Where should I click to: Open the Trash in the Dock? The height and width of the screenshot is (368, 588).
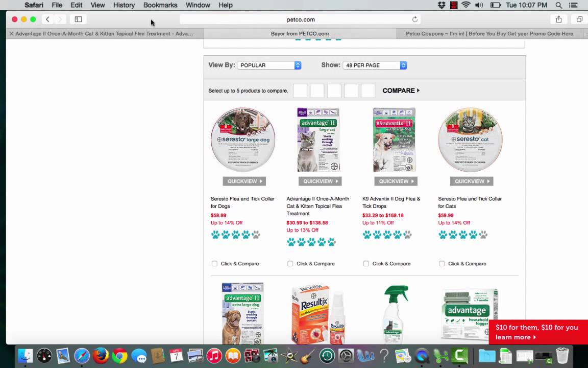562,356
